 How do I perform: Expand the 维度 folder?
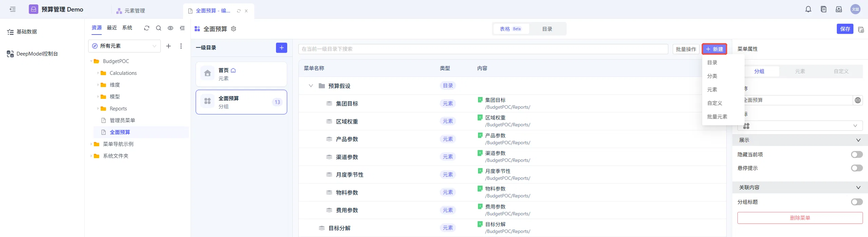click(98, 85)
